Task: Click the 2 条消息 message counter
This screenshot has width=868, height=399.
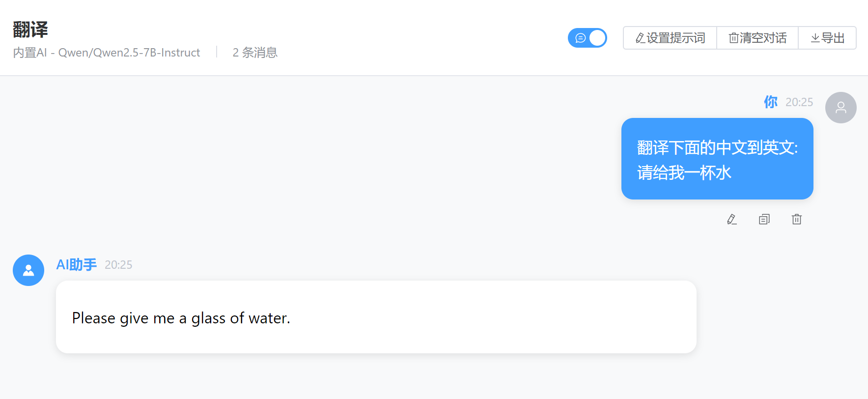Action: click(x=254, y=53)
